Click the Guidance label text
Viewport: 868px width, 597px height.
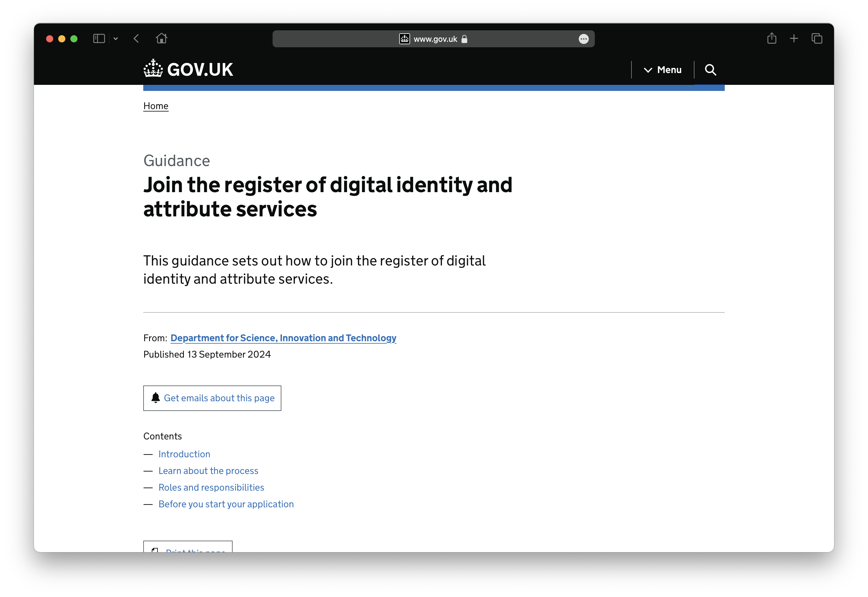tap(177, 161)
